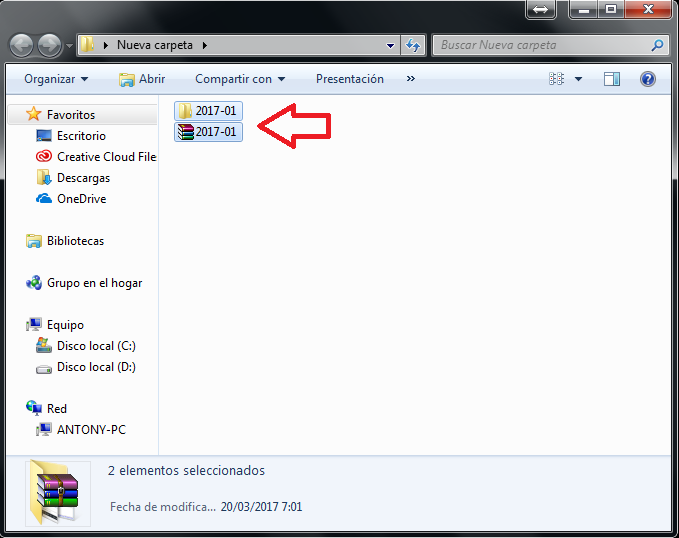Click the Equipo computer icon

34,324
